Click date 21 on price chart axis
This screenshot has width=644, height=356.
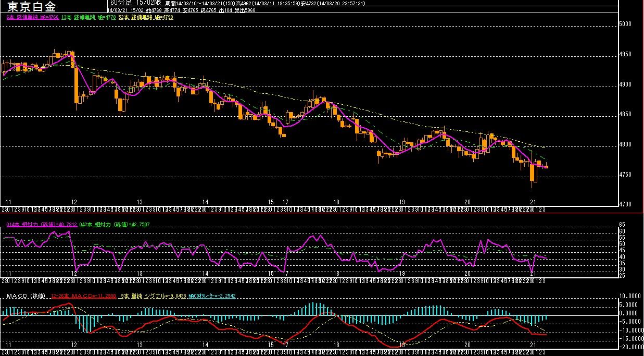pos(533,202)
